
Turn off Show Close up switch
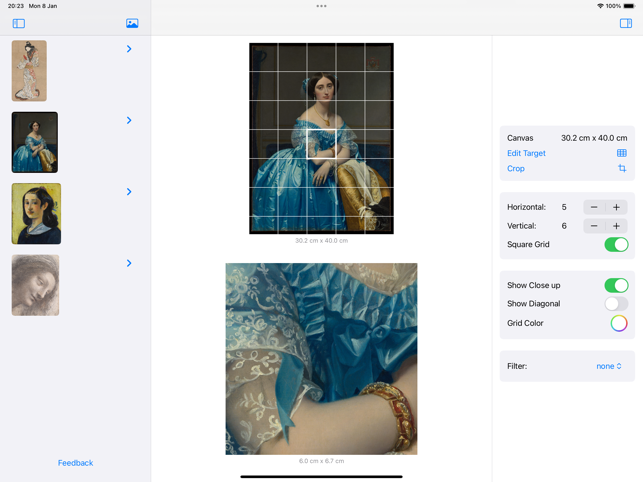(x=616, y=285)
